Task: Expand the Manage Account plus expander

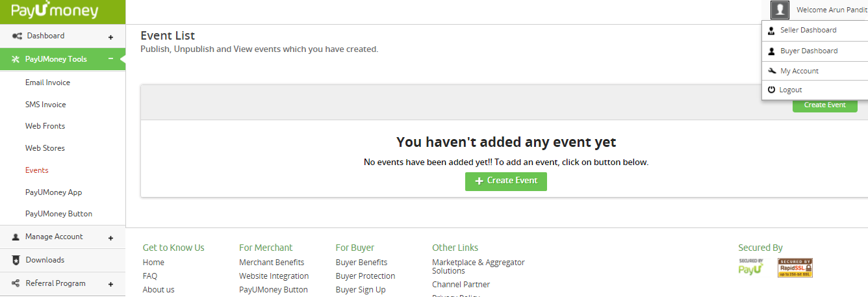Action: pos(110,239)
